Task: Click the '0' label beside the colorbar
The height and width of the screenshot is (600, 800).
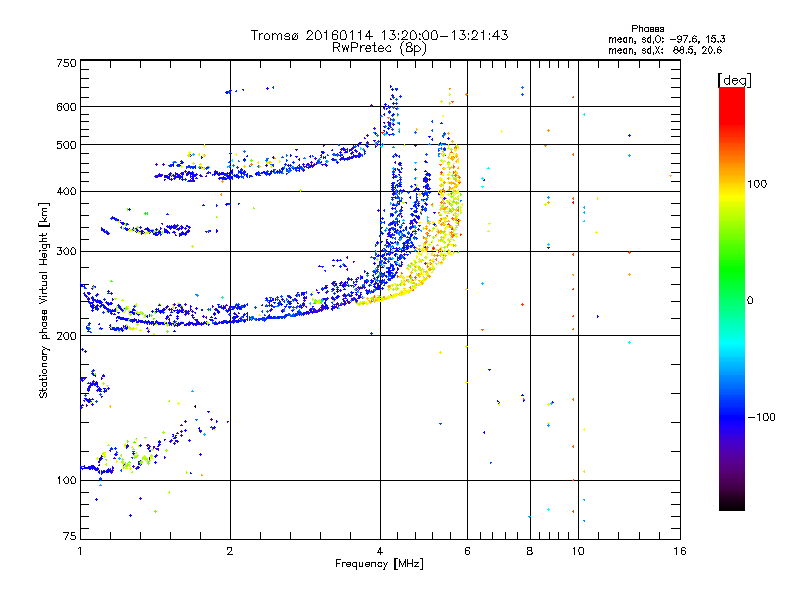Action: click(x=750, y=301)
